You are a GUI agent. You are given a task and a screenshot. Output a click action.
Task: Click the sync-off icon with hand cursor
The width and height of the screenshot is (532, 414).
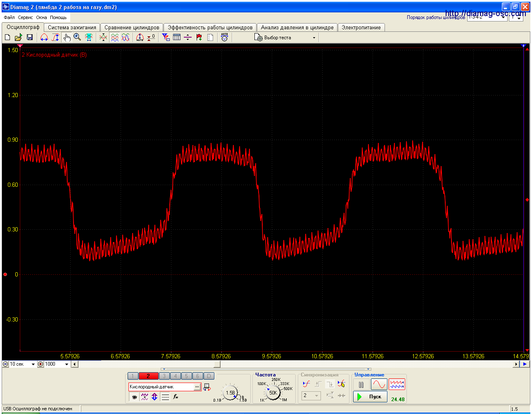click(x=341, y=384)
